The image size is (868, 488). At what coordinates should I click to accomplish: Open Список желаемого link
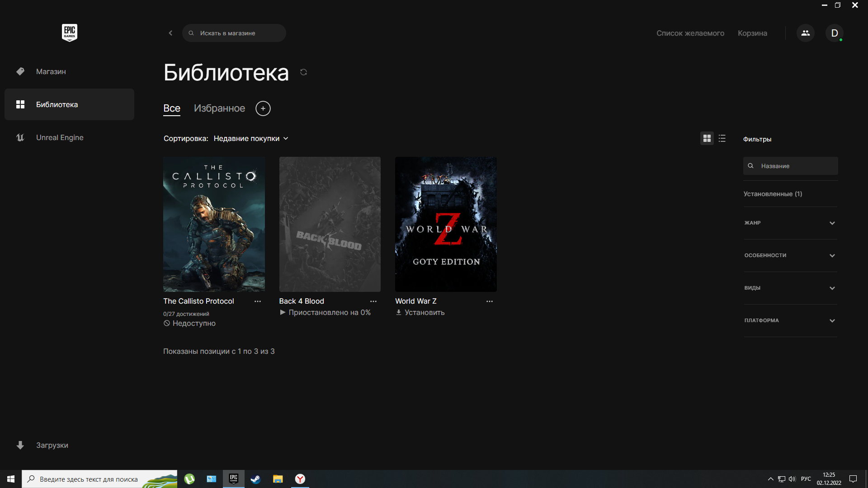pos(690,33)
